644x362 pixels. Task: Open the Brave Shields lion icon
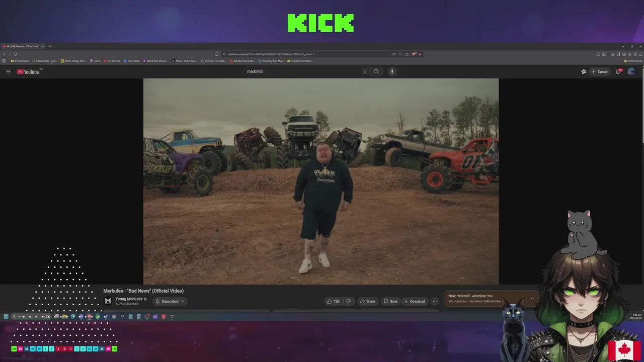coord(414,54)
